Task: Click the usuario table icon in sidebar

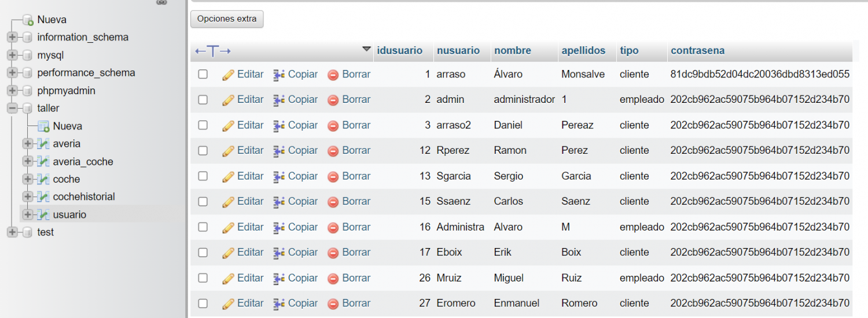Action: click(x=43, y=215)
